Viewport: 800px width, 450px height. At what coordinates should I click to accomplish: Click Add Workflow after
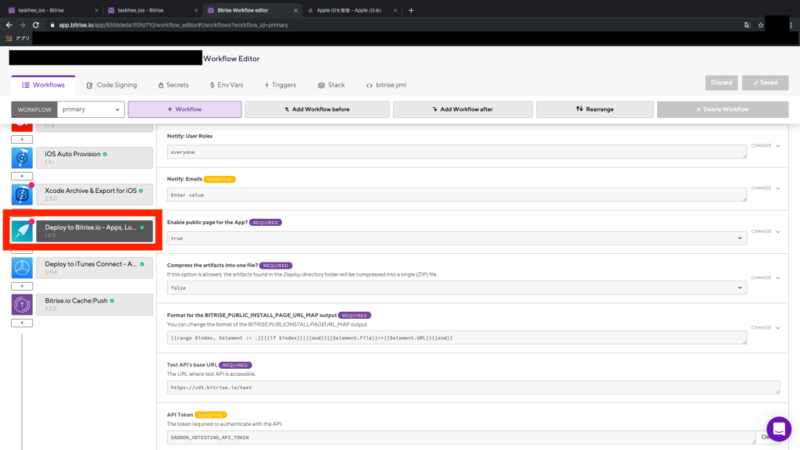point(463,109)
